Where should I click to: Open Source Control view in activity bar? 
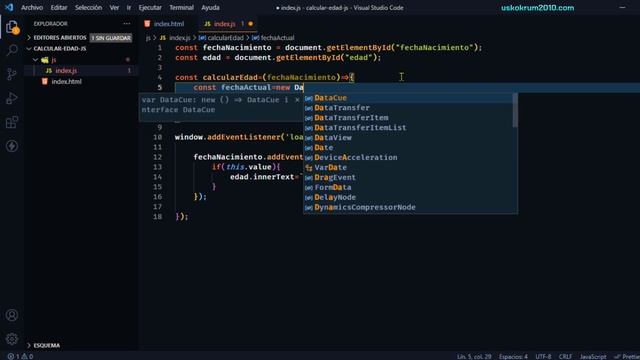point(12,74)
